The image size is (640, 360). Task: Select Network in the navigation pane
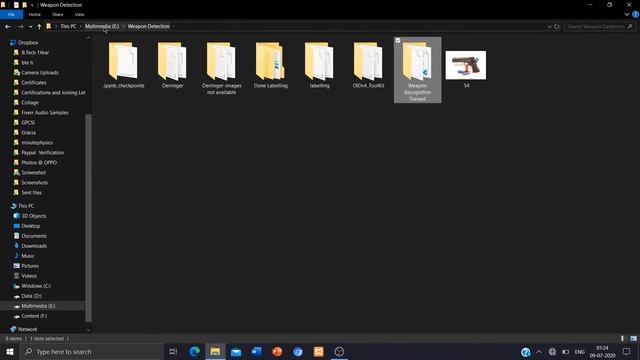point(27,329)
